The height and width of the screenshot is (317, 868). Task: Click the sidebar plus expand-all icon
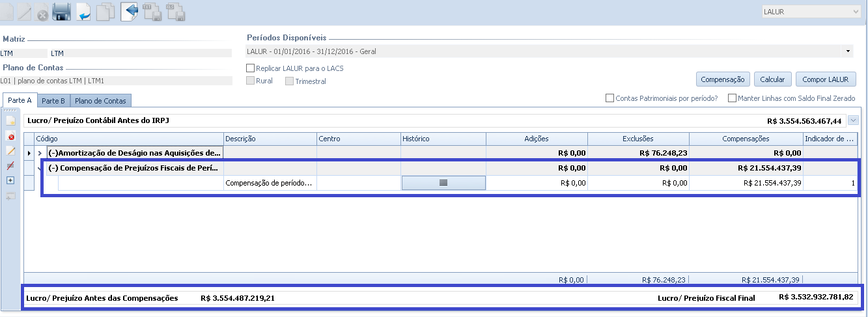(10, 180)
